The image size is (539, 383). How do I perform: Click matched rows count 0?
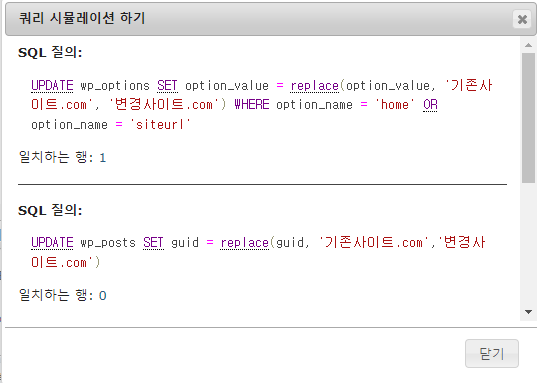[x=102, y=296]
